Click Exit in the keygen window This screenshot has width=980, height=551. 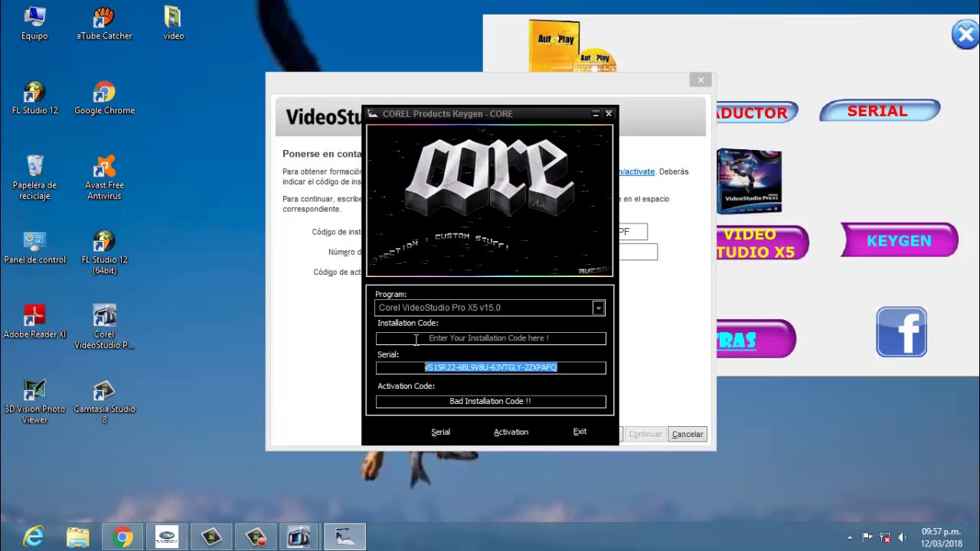pos(580,432)
